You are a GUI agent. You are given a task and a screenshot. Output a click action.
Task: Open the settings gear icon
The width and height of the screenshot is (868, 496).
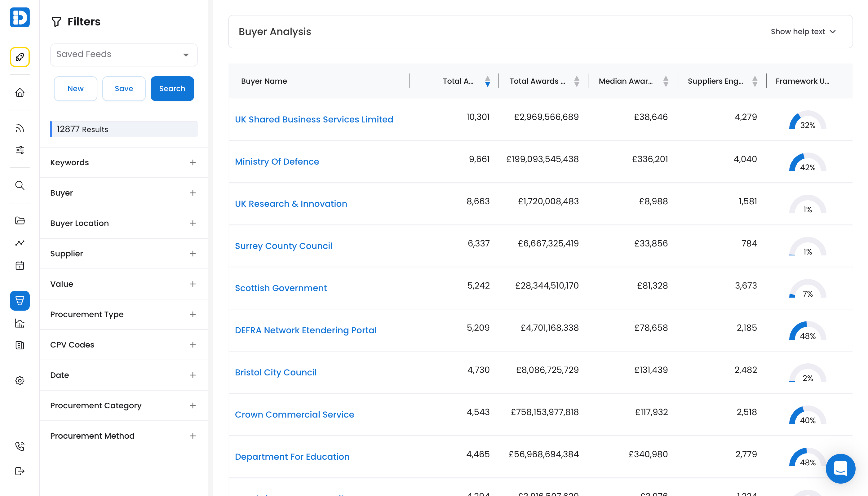tap(20, 380)
